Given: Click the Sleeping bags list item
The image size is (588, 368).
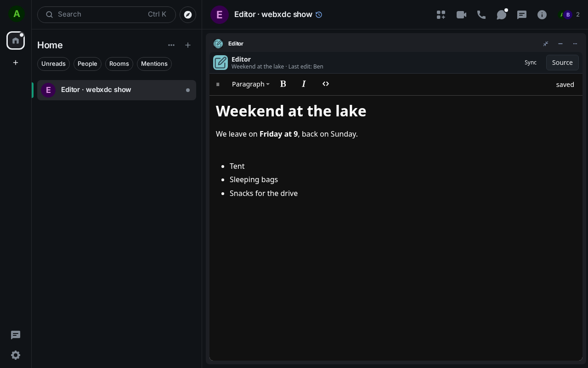Looking at the screenshot, I should 254,179.
